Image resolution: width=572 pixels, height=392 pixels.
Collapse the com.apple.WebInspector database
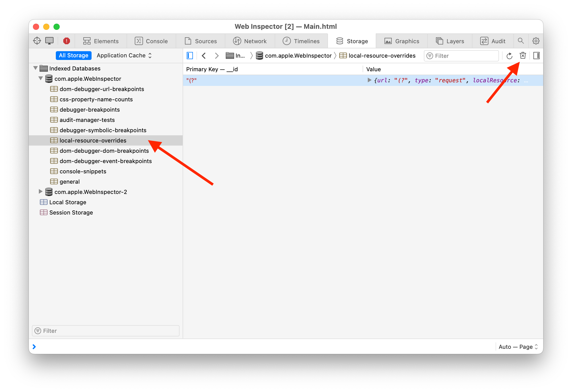[x=41, y=78]
